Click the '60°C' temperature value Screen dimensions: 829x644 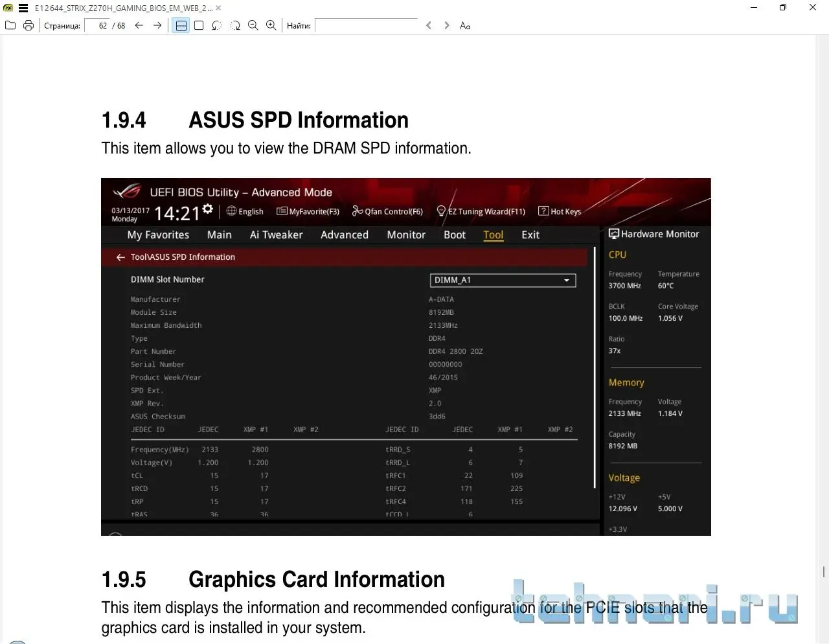tap(666, 286)
